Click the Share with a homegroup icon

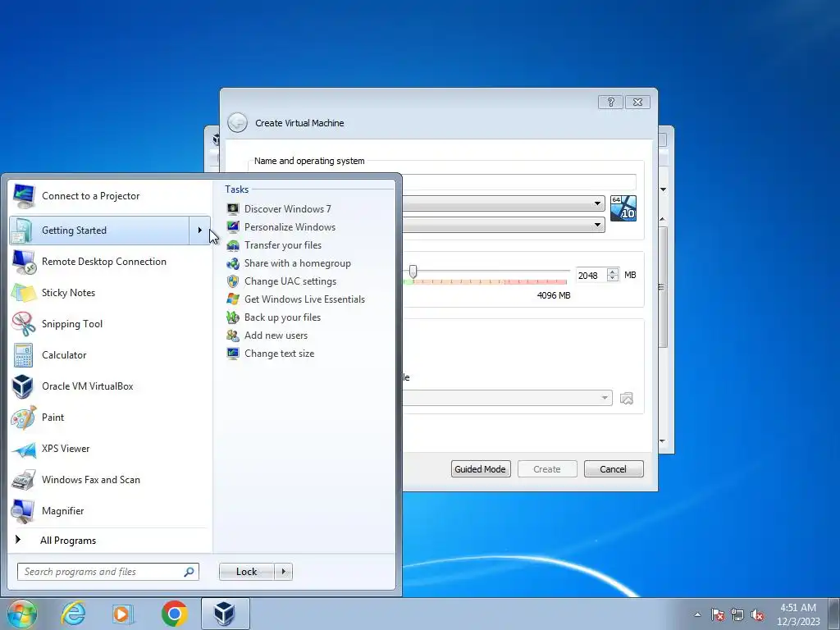232,263
